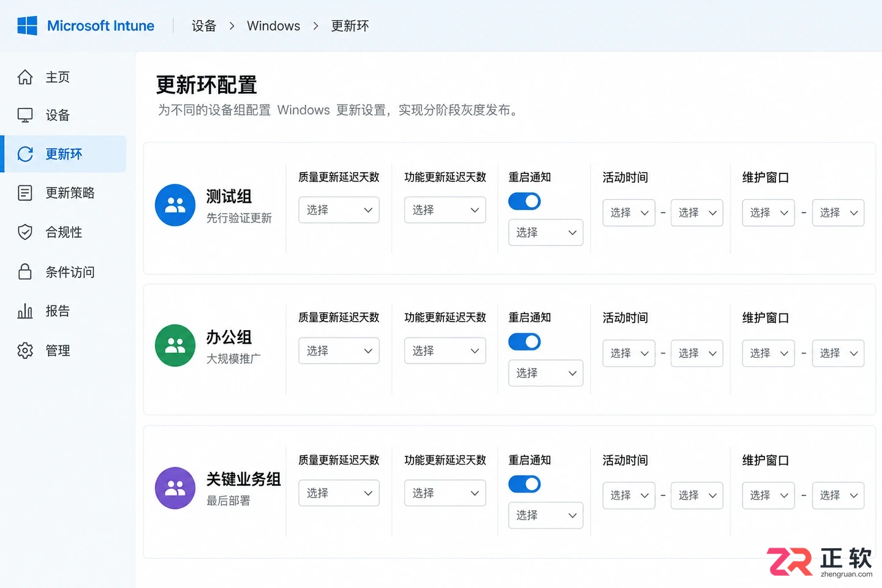Select 更新环 sidebar item
The image size is (882, 588).
(x=64, y=154)
